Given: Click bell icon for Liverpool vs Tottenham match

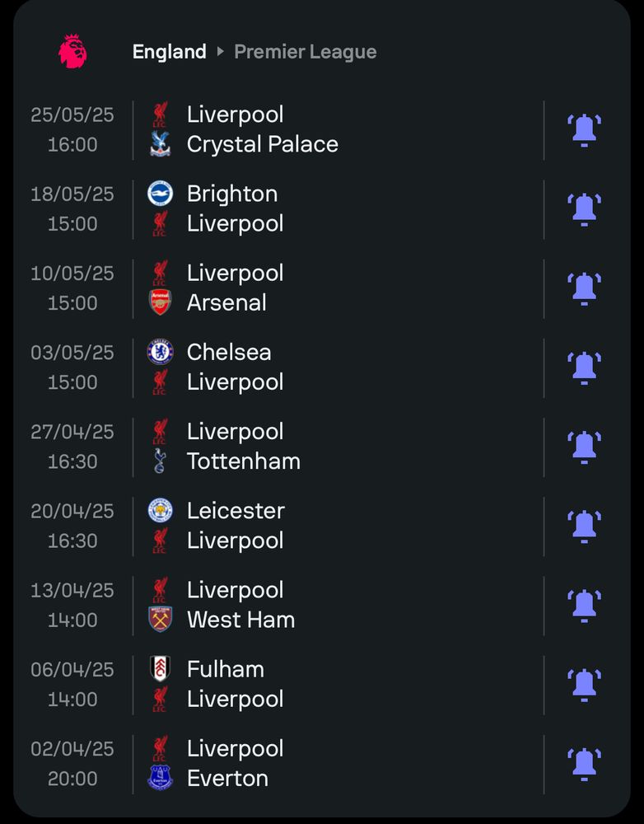Looking at the screenshot, I should (x=584, y=447).
